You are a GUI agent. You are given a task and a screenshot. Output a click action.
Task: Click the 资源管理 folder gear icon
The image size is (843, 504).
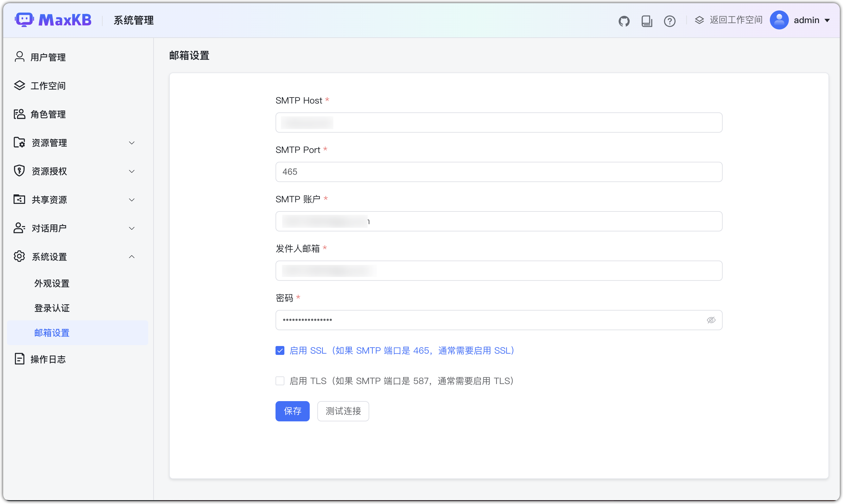coord(19,142)
